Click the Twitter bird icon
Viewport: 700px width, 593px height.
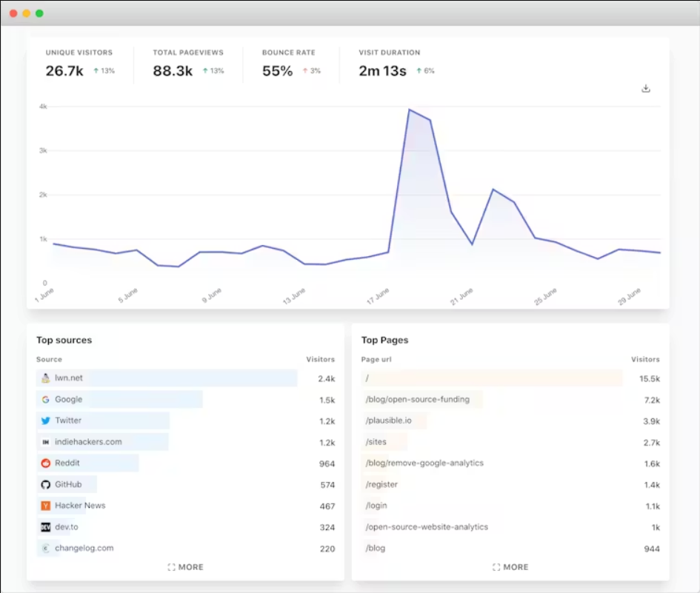(45, 421)
